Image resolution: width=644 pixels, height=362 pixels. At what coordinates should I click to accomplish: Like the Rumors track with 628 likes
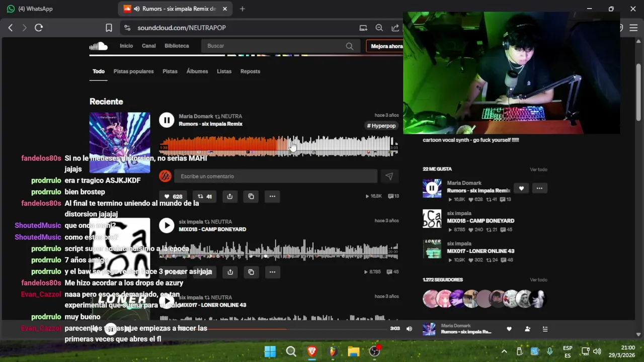174,196
